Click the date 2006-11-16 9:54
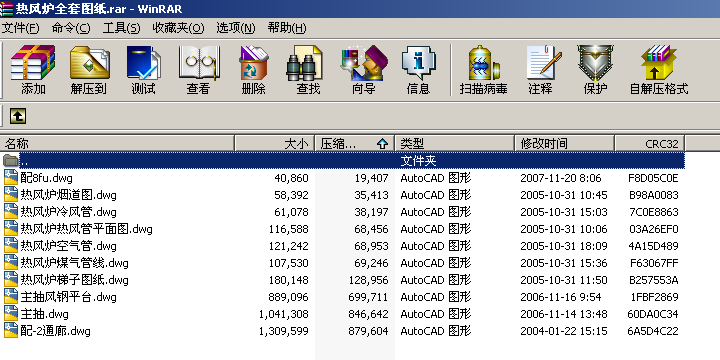This screenshot has height=360, width=720. click(561, 297)
